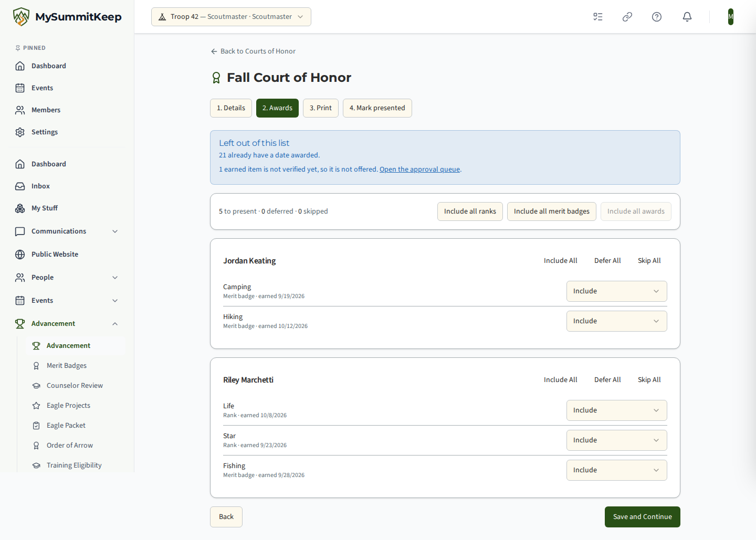The height and width of the screenshot is (540, 756).
Task: Open pinned Dashboard house icon
Action: [x=20, y=66]
